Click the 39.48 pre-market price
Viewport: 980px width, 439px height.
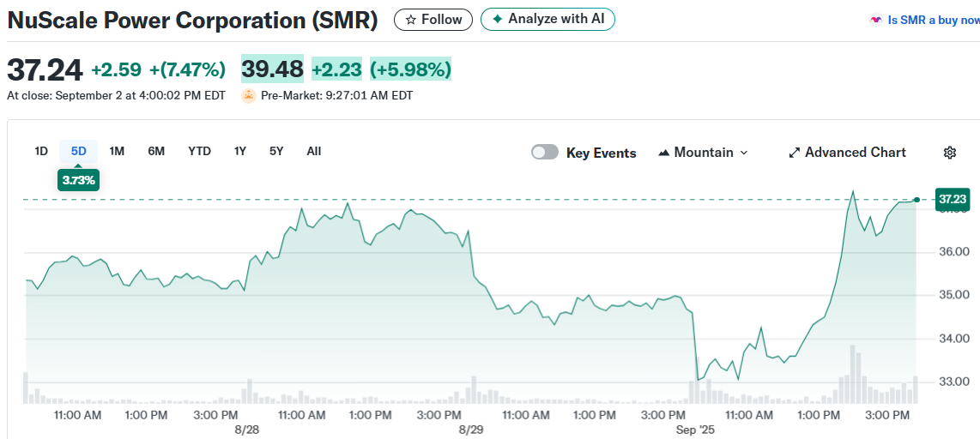tap(273, 69)
